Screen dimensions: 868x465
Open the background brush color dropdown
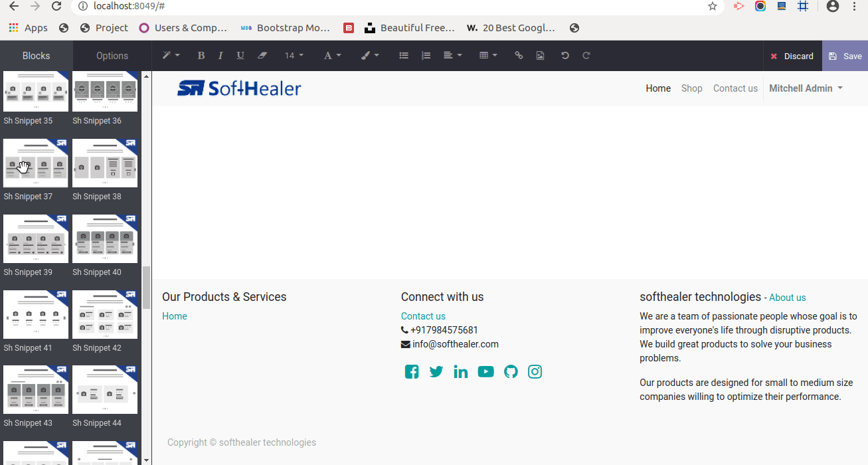point(370,56)
